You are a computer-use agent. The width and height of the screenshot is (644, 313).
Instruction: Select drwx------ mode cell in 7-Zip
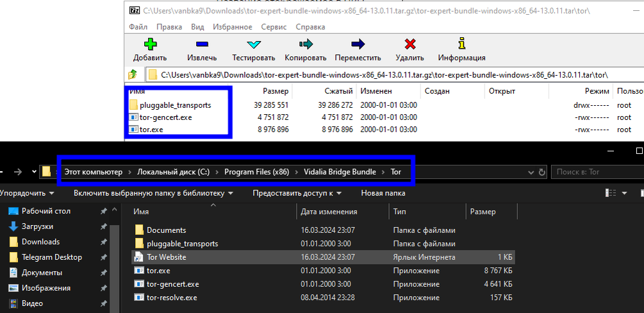pyautogui.click(x=591, y=105)
